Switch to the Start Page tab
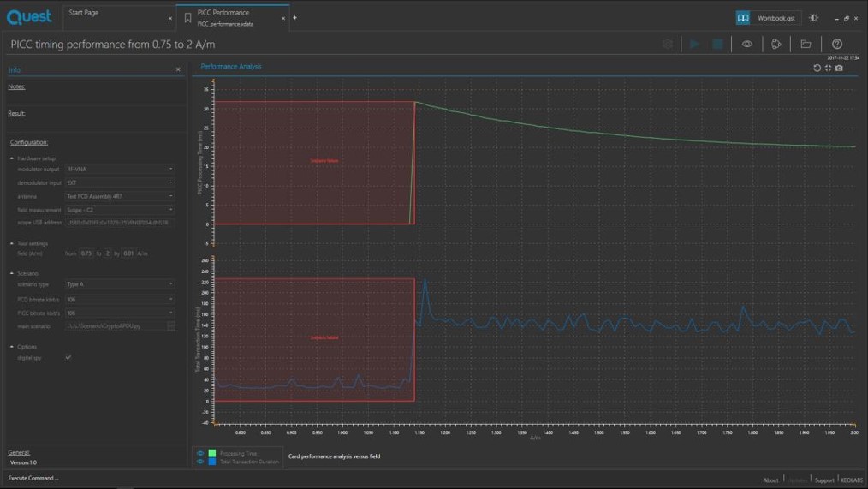The width and height of the screenshot is (868, 489). pyautogui.click(x=84, y=13)
